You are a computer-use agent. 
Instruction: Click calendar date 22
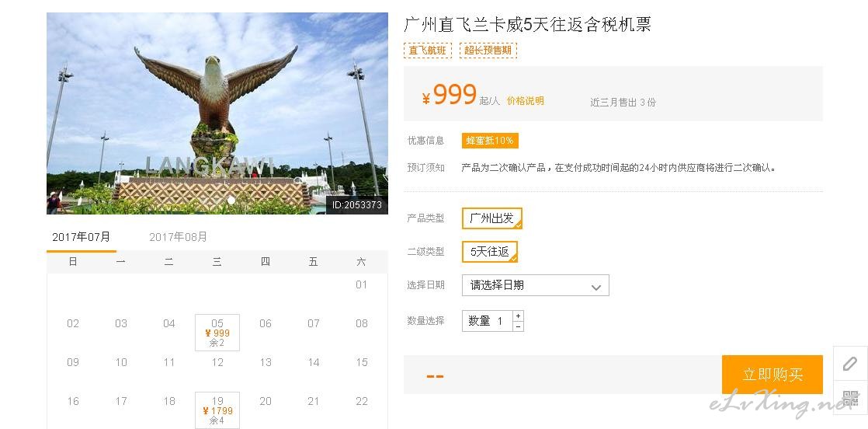(362, 401)
